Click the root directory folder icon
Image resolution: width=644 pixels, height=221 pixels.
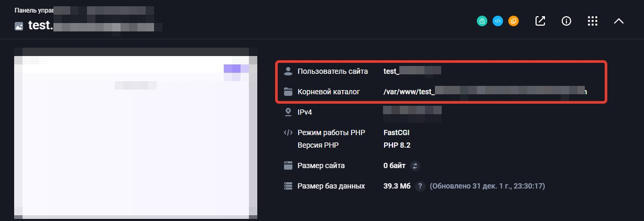click(287, 92)
